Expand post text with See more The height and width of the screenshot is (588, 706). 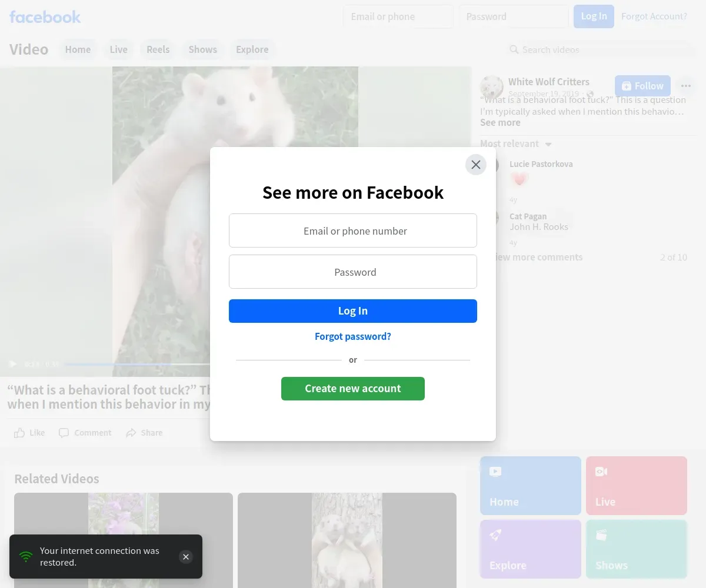point(500,122)
